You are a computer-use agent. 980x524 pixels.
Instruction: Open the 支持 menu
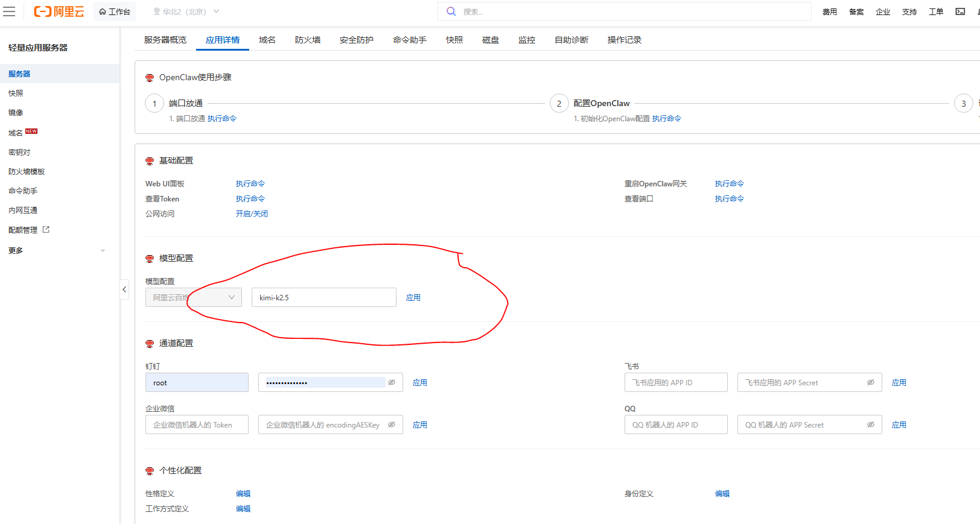pos(909,11)
